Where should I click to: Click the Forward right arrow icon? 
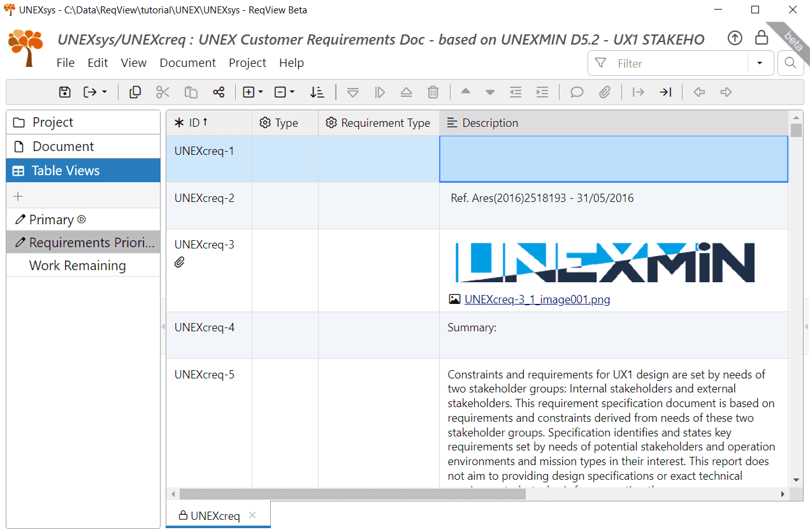coord(726,92)
